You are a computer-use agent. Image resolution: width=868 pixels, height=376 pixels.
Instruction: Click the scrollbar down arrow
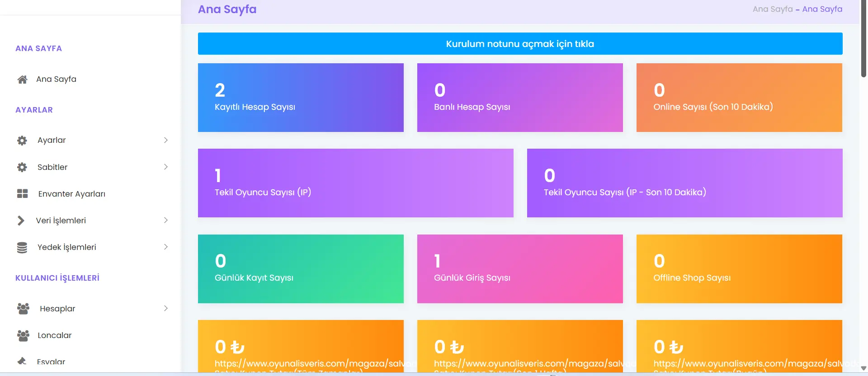[863, 368]
